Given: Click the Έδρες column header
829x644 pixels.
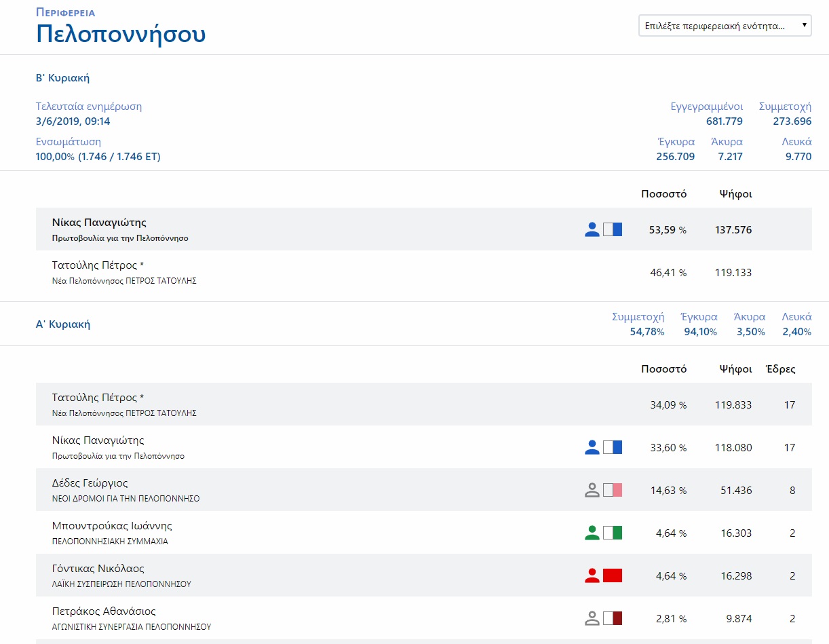Looking at the screenshot, I should [780, 369].
